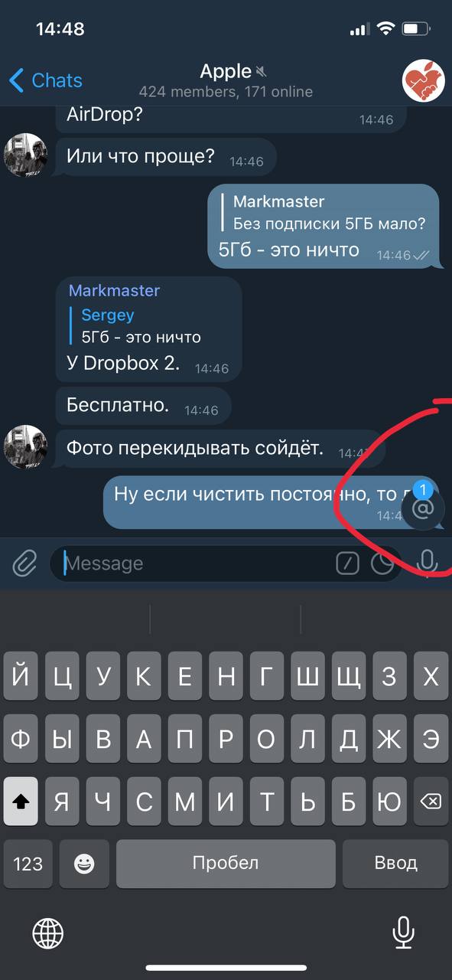Tap the voice message microphone icon
The image size is (452, 980).
(428, 562)
